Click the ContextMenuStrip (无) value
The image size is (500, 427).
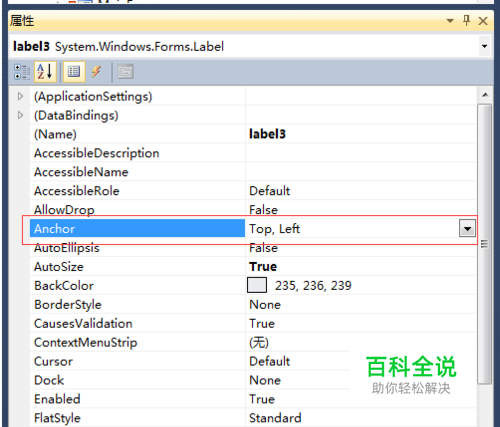click(x=259, y=342)
